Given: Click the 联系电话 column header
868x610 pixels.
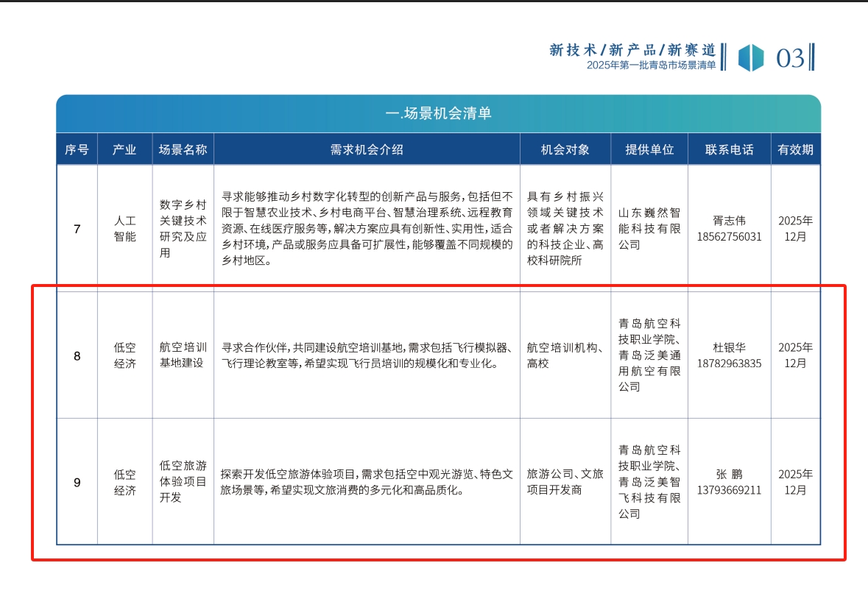Looking at the screenshot, I should pyautogui.click(x=729, y=149).
